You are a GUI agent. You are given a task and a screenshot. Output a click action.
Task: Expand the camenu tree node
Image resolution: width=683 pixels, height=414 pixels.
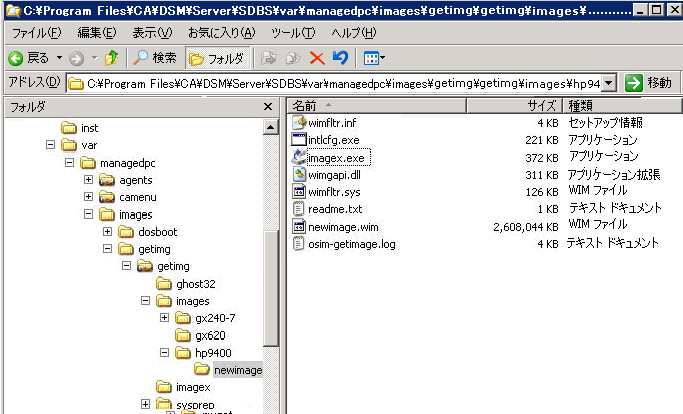pos(88,197)
